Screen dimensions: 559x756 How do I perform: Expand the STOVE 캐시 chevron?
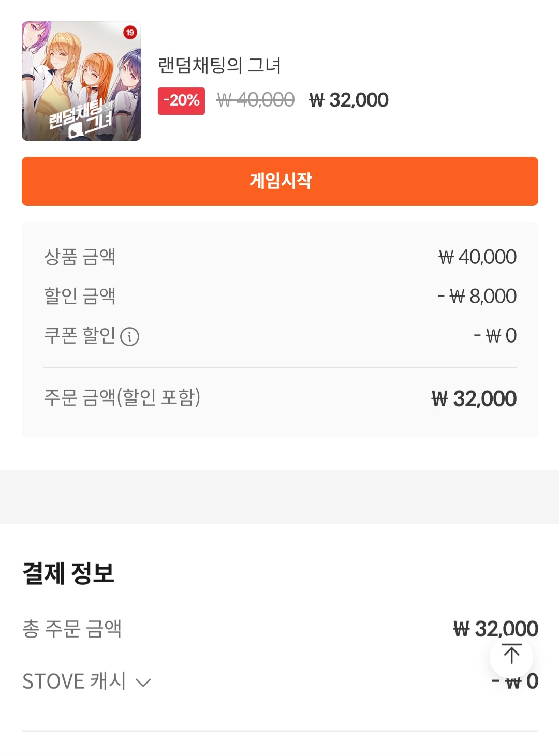pyautogui.click(x=143, y=683)
